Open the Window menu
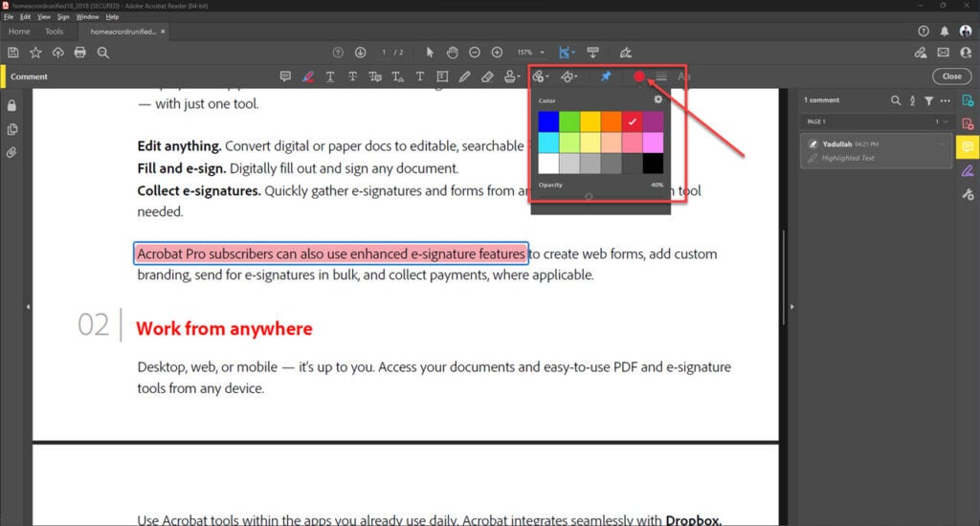 pos(87,17)
